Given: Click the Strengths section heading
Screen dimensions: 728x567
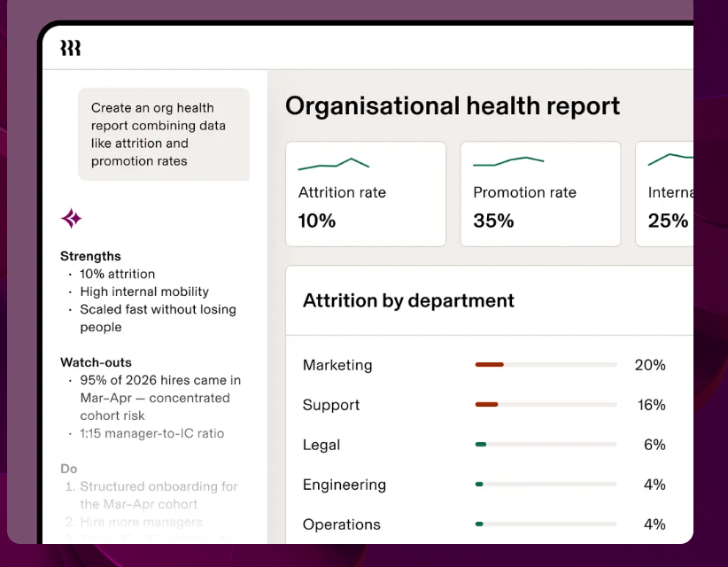Looking at the screenshot, I should pos(90,256).
